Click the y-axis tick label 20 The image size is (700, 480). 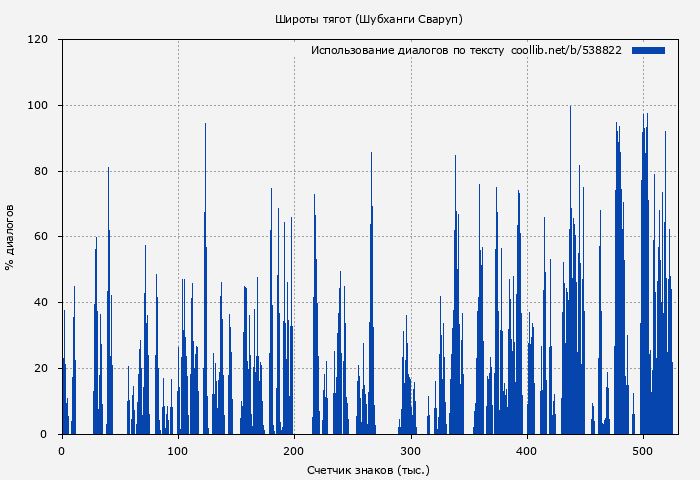coord(41,368)
